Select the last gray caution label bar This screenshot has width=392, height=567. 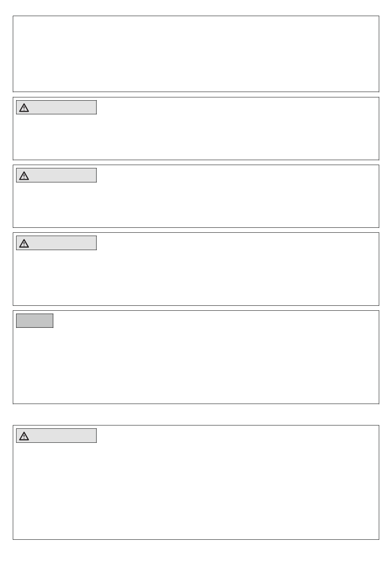click(56, 435)
